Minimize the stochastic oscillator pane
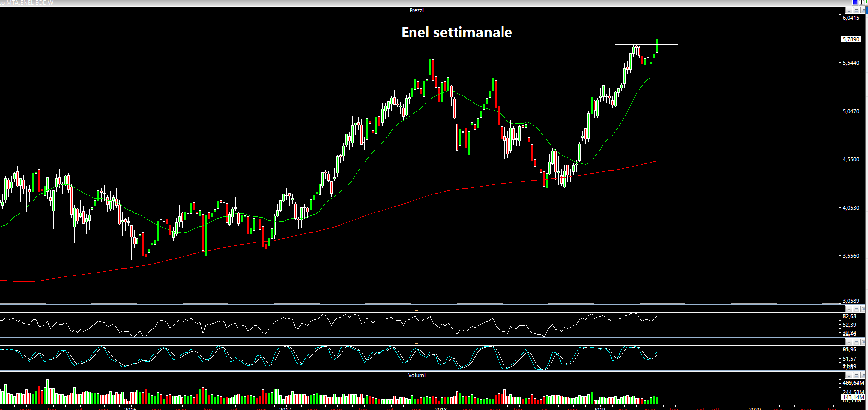 click(x=849, y=342)
